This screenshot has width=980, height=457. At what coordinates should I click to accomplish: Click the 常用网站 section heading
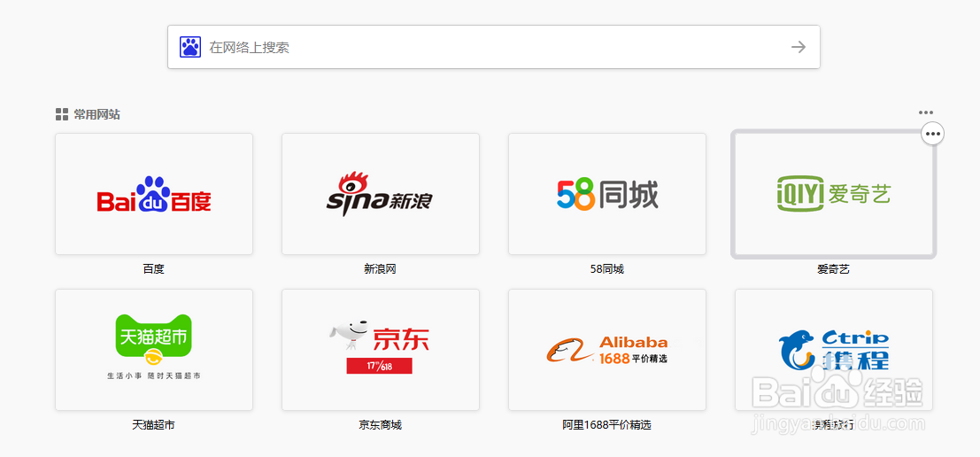coord(96,114)
